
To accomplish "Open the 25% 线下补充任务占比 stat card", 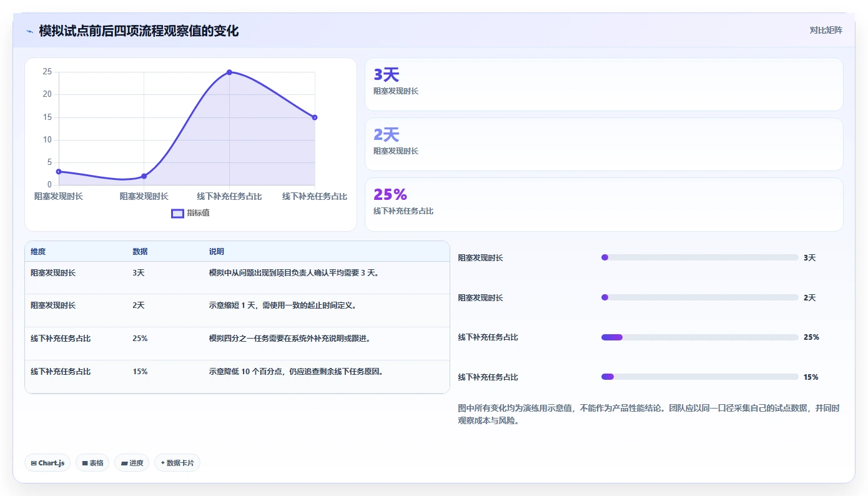I will point(604,204).
